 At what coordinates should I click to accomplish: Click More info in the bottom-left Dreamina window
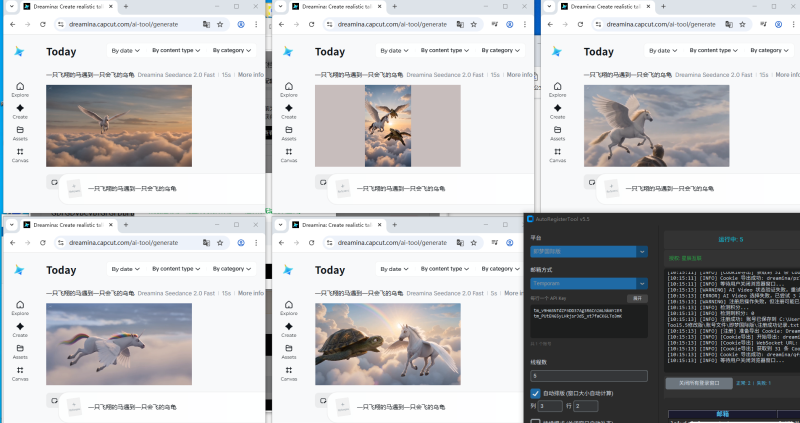251,293
